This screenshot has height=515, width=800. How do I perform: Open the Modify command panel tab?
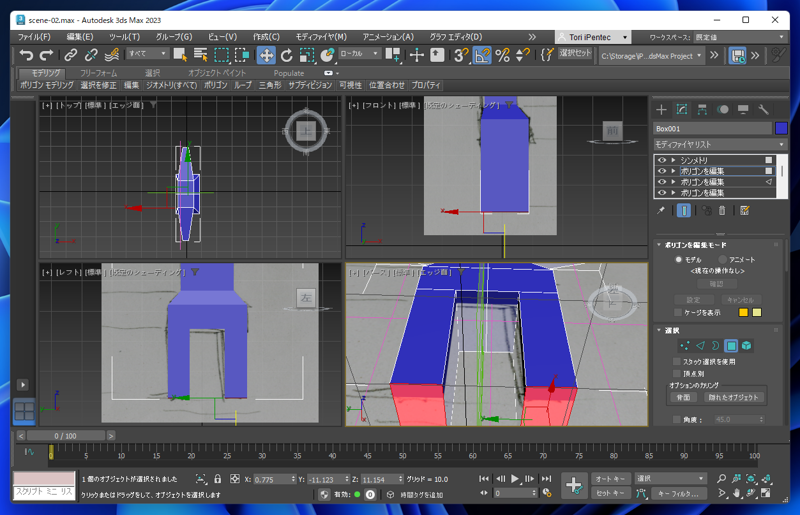tap(682, 109)
